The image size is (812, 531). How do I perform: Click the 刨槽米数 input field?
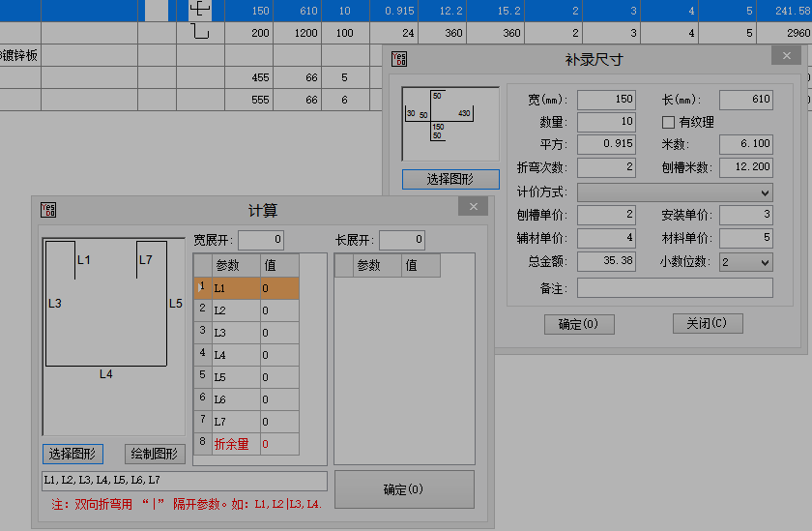pos(745,167)
